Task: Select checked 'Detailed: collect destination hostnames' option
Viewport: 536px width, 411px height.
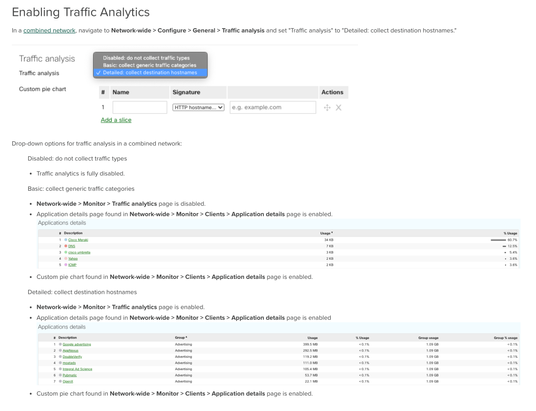Action: pyautogui.click(x=150, y=72)
